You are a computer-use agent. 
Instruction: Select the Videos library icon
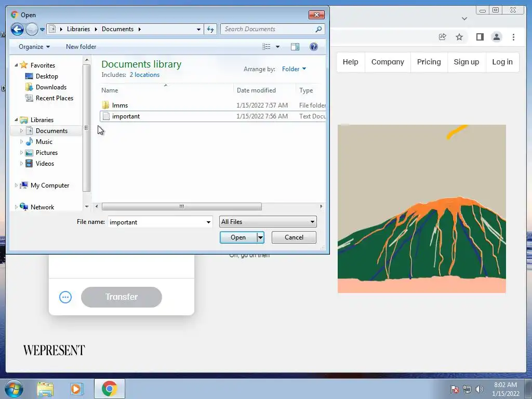(x=29, y=164)
